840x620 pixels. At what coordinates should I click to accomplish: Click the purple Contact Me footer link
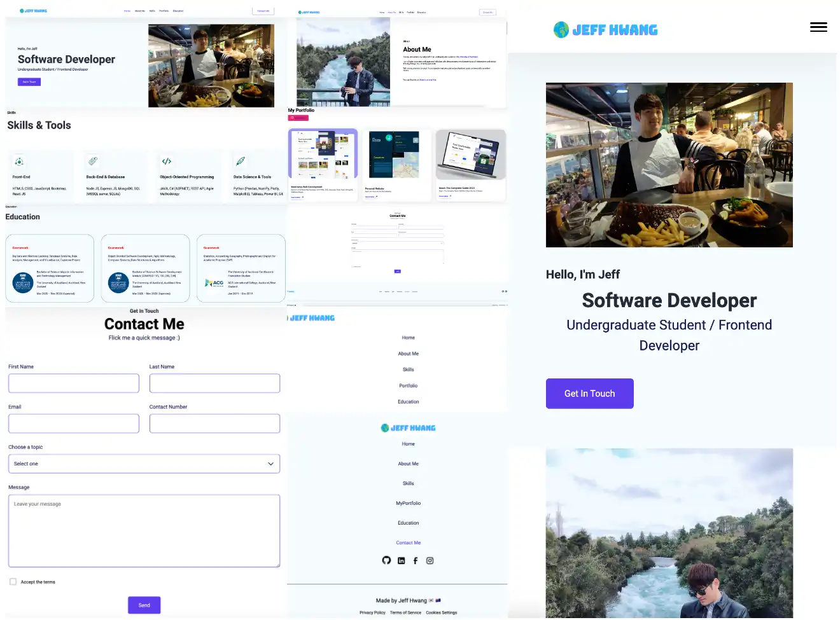coord(409,542)
